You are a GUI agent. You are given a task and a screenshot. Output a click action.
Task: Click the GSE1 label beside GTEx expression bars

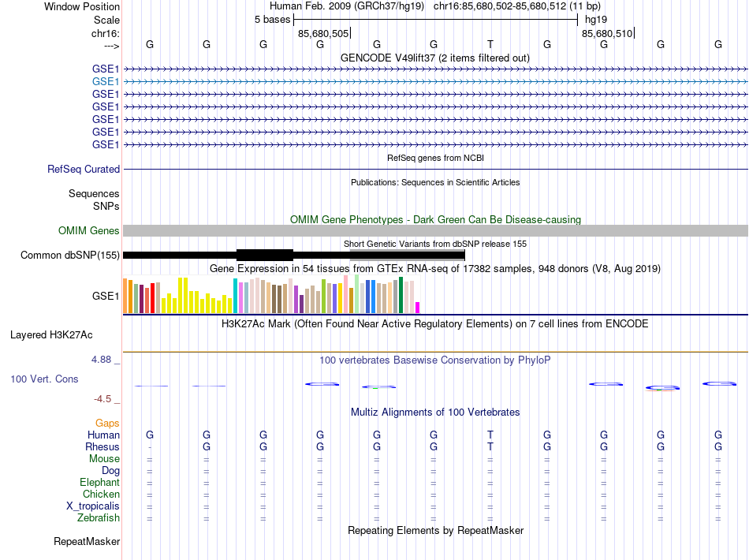[105, 297]
